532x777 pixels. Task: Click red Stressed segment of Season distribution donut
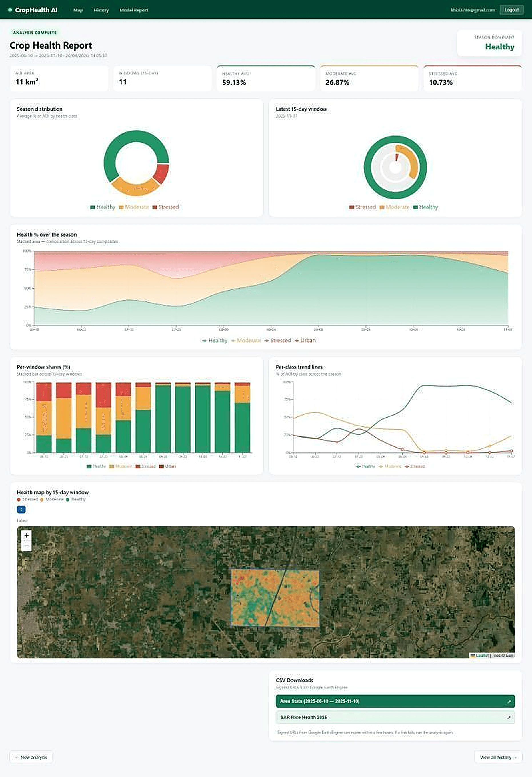point(162,173)
